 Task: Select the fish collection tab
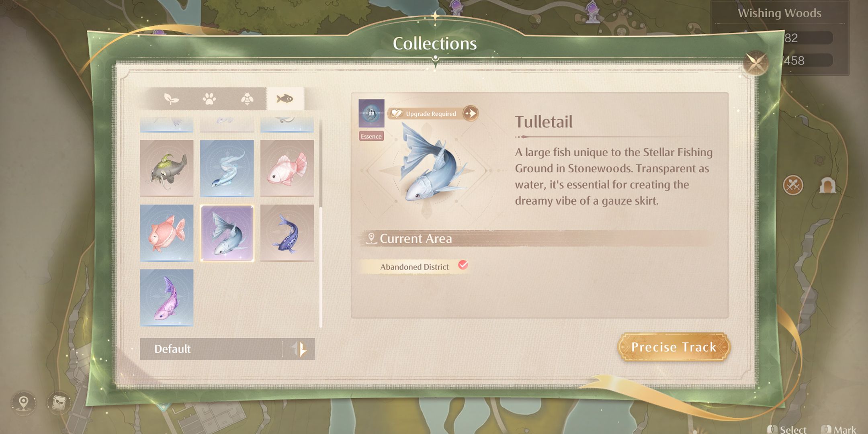point(285,99)
